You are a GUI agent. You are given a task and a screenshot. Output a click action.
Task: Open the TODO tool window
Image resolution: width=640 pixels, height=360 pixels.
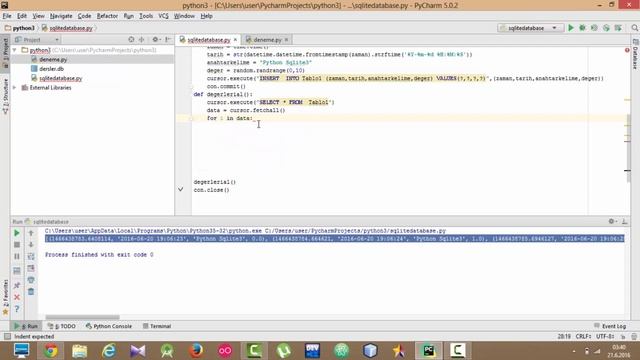point(62,326)
